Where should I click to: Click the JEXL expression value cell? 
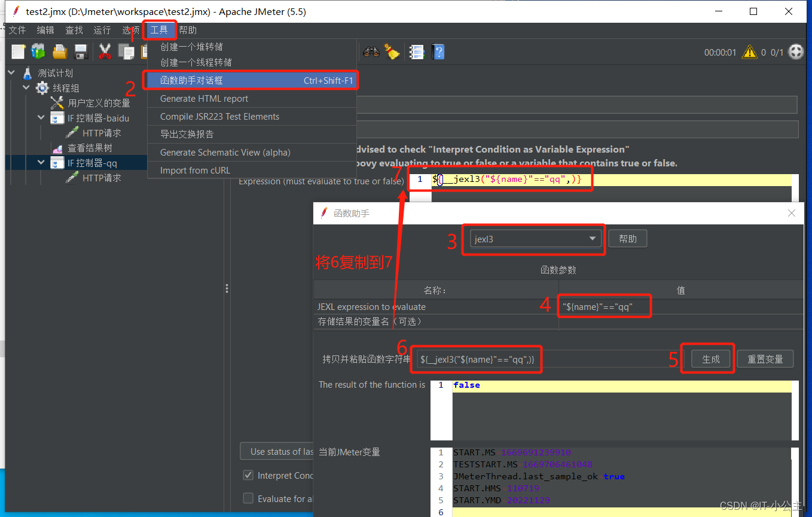pos(681,306)
